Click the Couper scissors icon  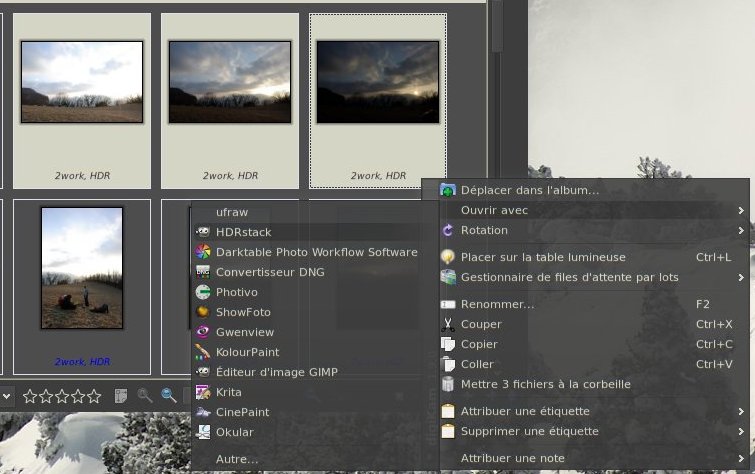click(x=448, y=324)
